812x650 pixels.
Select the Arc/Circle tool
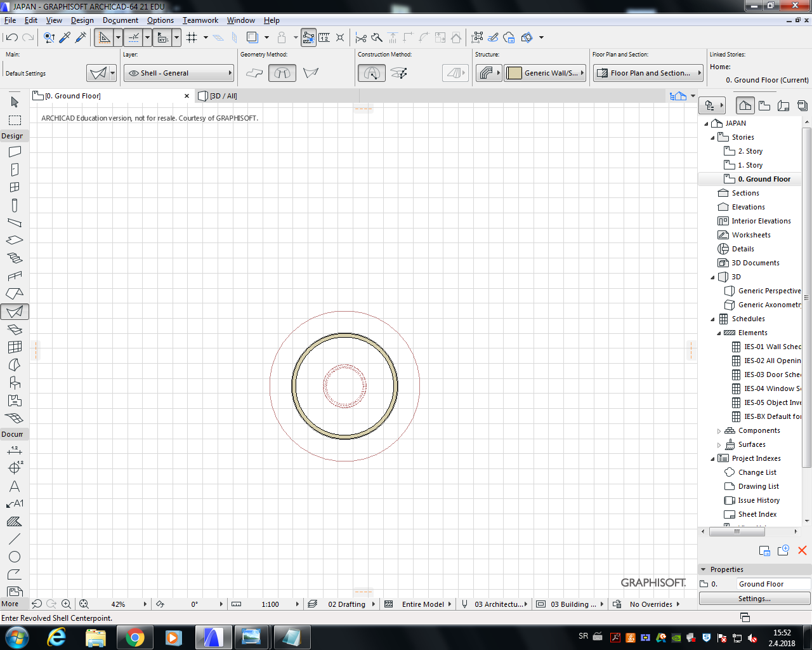pos(15,557)
